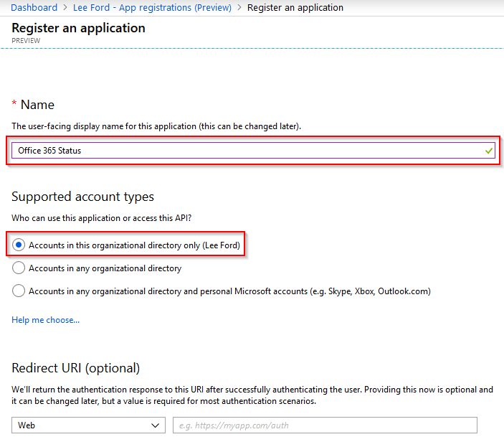The height and width of the screenshot is (447, 504).
Task: Open the Web redirect URI type dropdown
Action: [88, 425]
